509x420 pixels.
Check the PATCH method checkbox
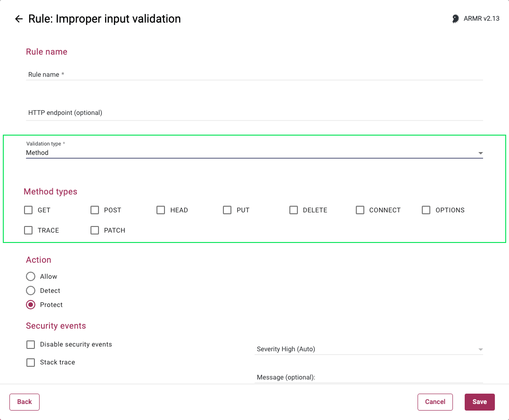[x=94, y=230]
